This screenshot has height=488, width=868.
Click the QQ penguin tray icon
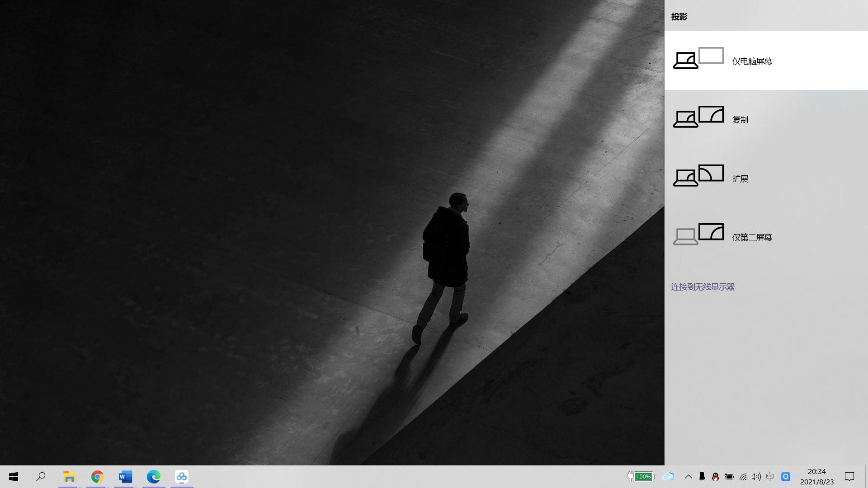pos(715,477)
